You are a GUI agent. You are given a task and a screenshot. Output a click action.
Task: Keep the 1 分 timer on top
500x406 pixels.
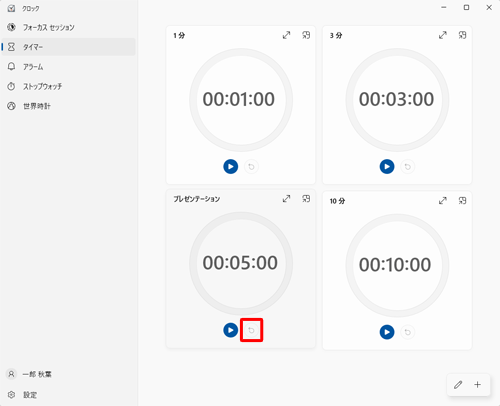point(306,35)
